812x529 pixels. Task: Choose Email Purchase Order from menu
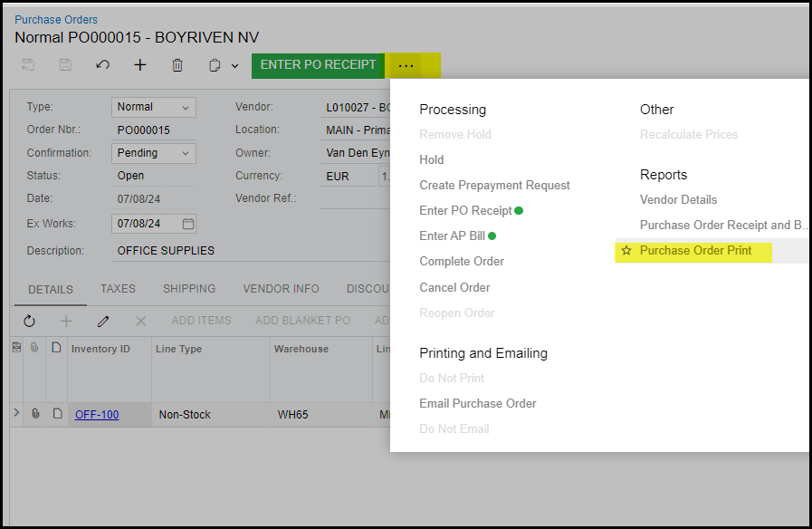point(477,403)
